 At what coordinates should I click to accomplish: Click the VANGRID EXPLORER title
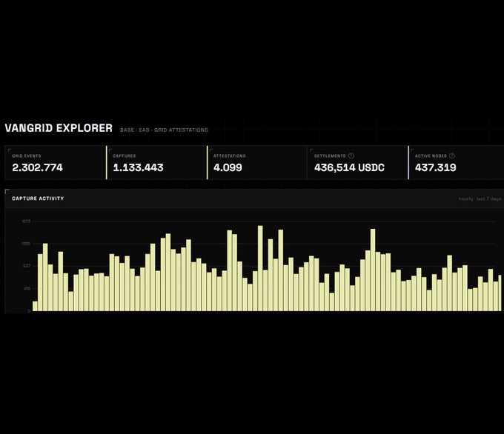pos(59,128)
